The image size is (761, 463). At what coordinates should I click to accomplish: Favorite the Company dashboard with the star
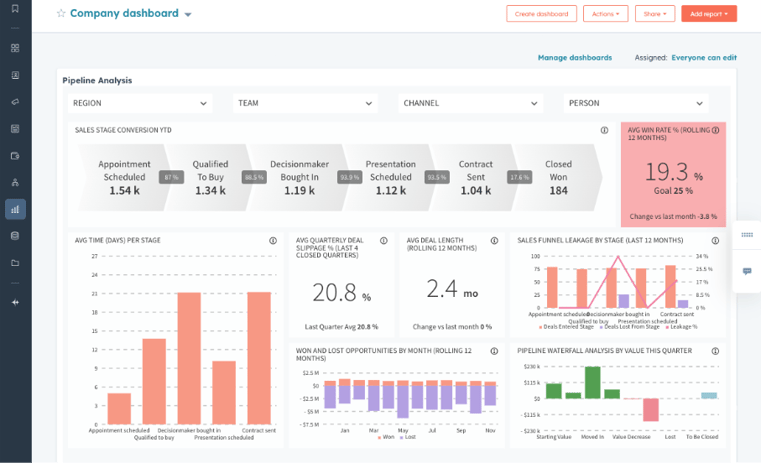click(61, 14)
